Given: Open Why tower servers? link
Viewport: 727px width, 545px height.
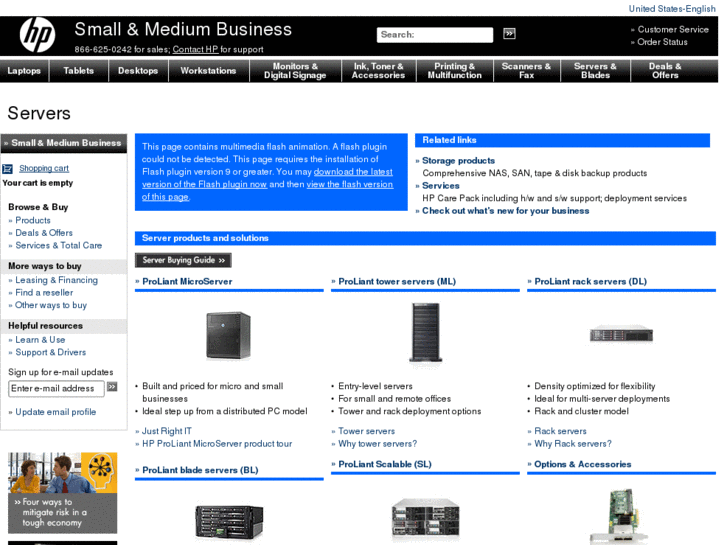Looking at the screenshot, I should (x=377, y=444).
